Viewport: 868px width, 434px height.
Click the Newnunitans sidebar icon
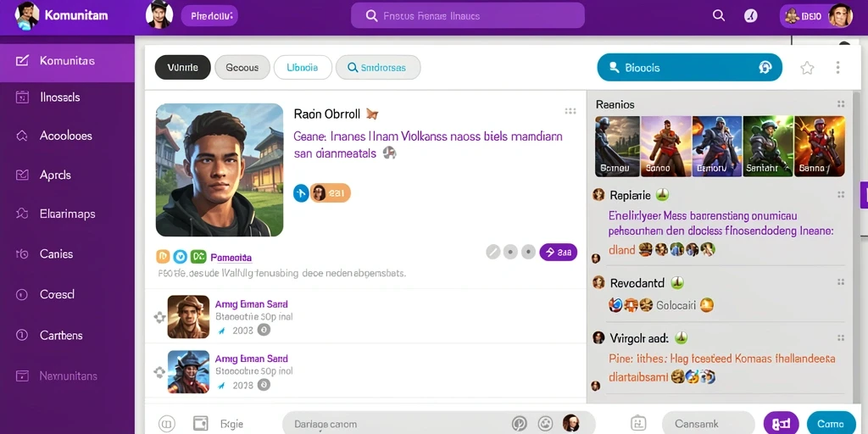tap(22, 376)
